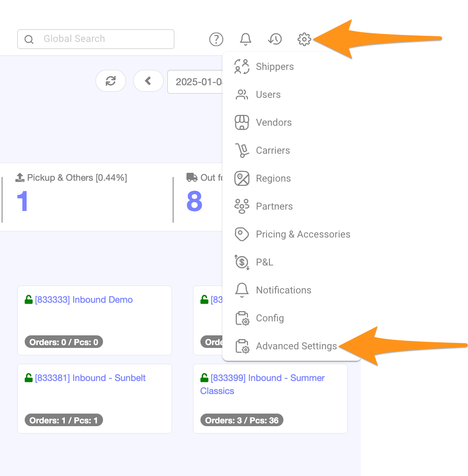Image resolution: width=468 pixels, height=476 pixels.
Task: Click the P&L dollar icon
Action: (x=242, y=262)
